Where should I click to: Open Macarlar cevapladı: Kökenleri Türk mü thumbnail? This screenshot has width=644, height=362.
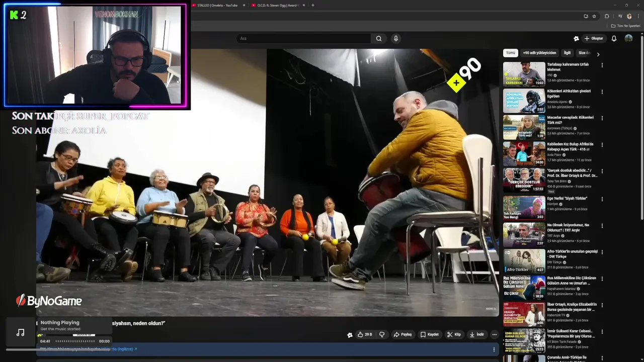tap(524, 127)
